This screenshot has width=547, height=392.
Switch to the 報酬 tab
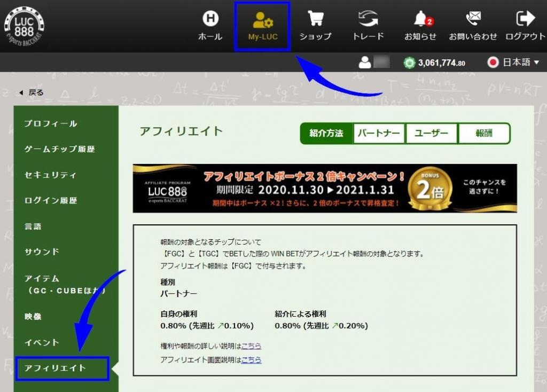484,133
